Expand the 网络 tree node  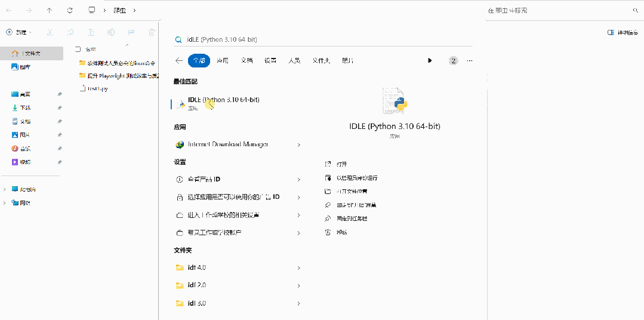pos(5,203)
